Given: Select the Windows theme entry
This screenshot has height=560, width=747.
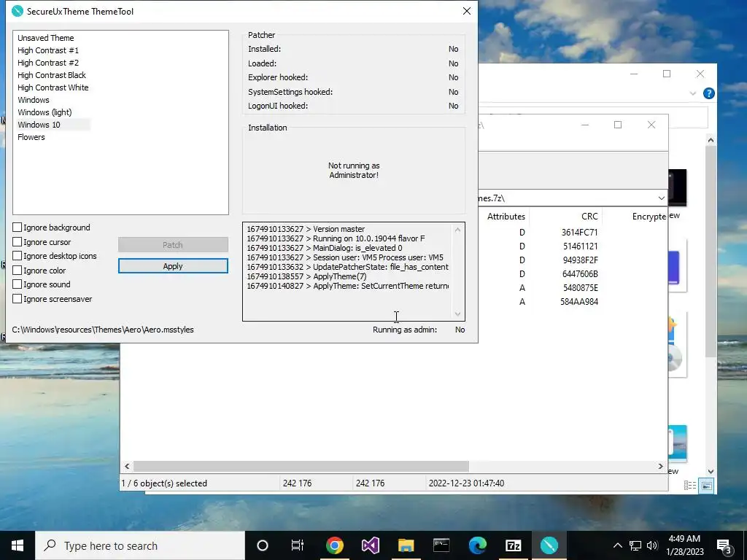Looking at the screenshot, I should coord(34,99).
